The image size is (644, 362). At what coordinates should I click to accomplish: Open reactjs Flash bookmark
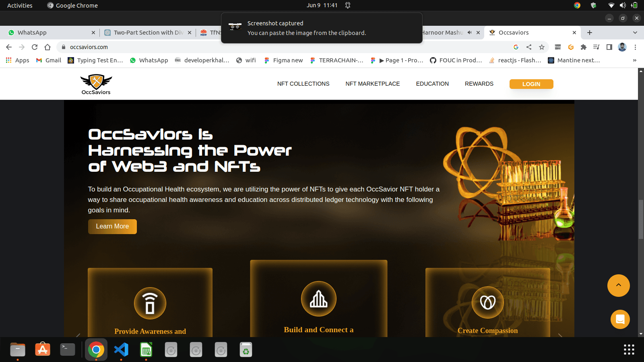point(515,60)
